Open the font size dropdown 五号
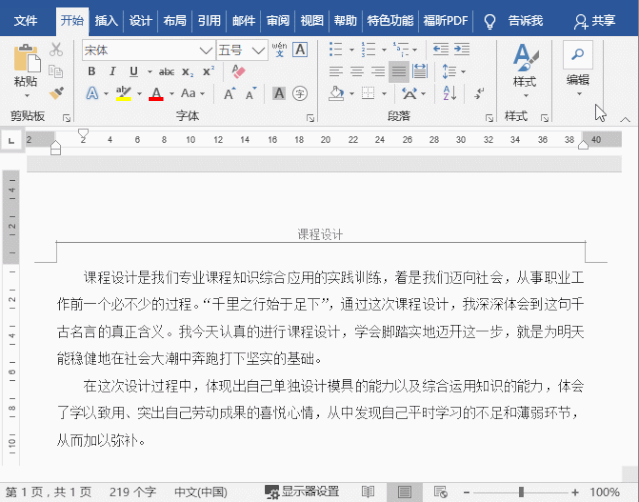 pos(258,51)
